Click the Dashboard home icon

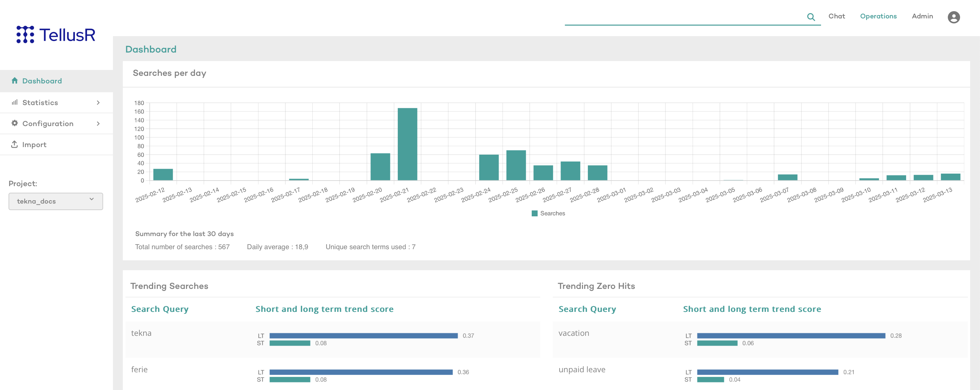click(x=14, y=80)
